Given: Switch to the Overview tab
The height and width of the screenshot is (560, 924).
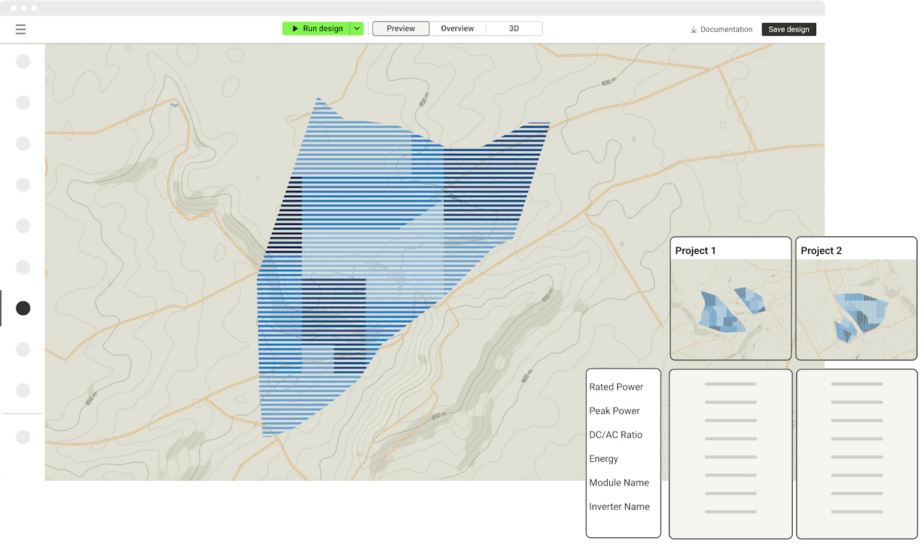Looking at the screenshot, I should tap(458, 29).
